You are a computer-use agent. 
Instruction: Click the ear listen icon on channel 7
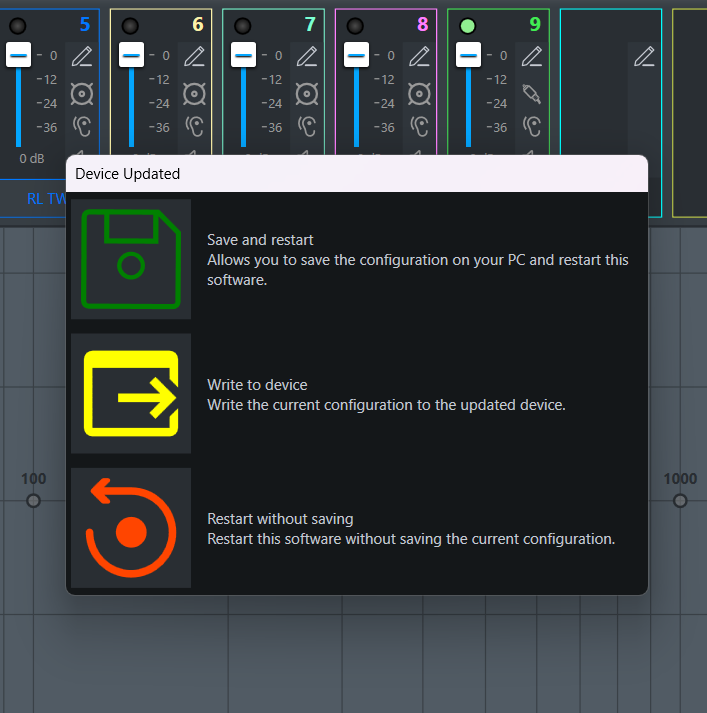click(x=307, y=126)
